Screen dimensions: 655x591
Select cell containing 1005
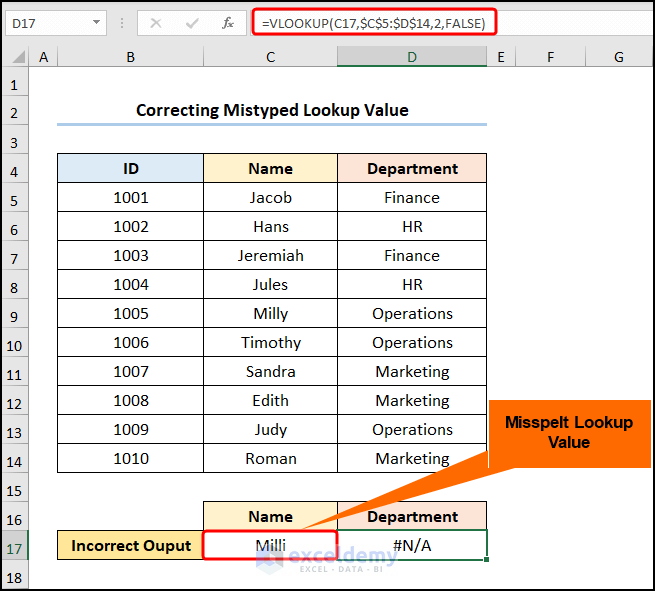(130, 313)
